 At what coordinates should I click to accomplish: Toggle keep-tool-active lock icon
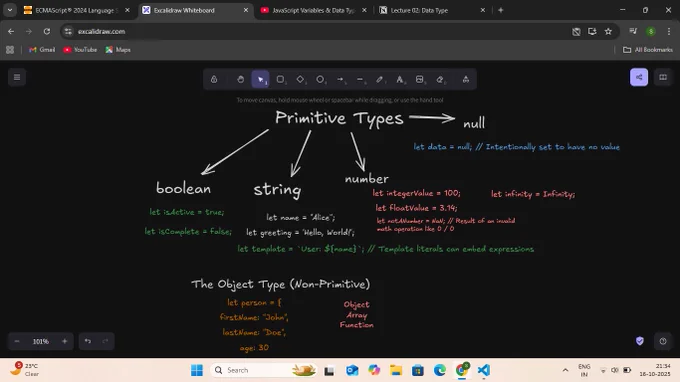tap(214, 79)
